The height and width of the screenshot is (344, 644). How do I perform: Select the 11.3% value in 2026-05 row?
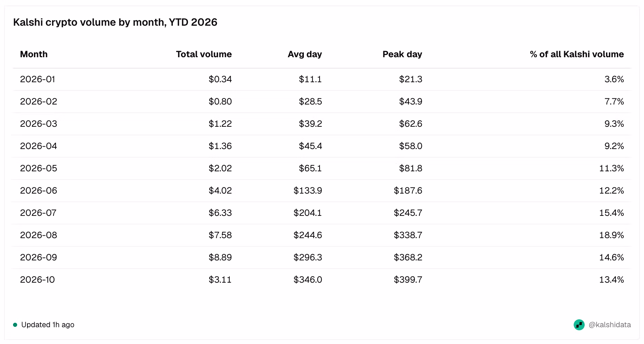click(611, 168)
